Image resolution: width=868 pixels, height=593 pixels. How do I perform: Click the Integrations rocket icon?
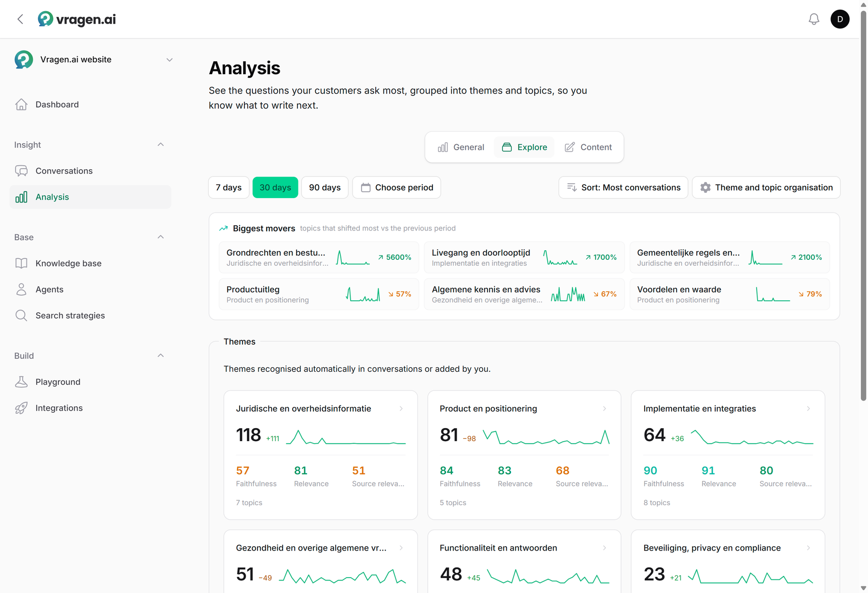tap(21, 408)
